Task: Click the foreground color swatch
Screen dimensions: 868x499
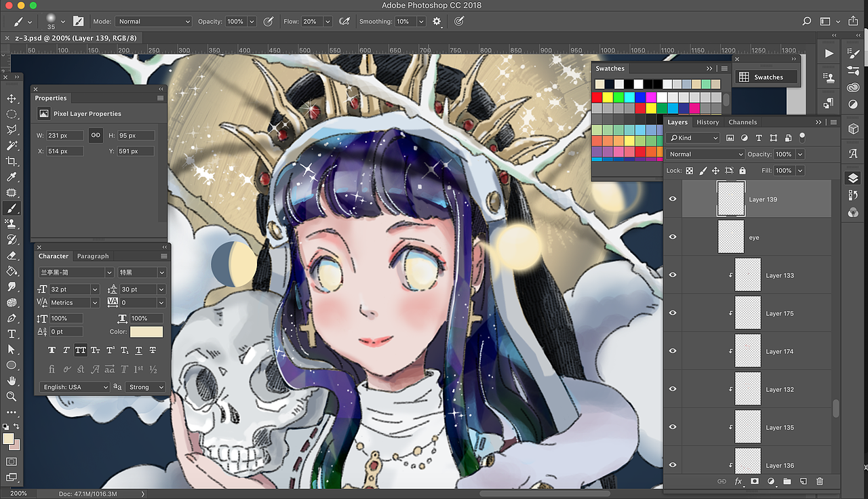Action: 9,439
